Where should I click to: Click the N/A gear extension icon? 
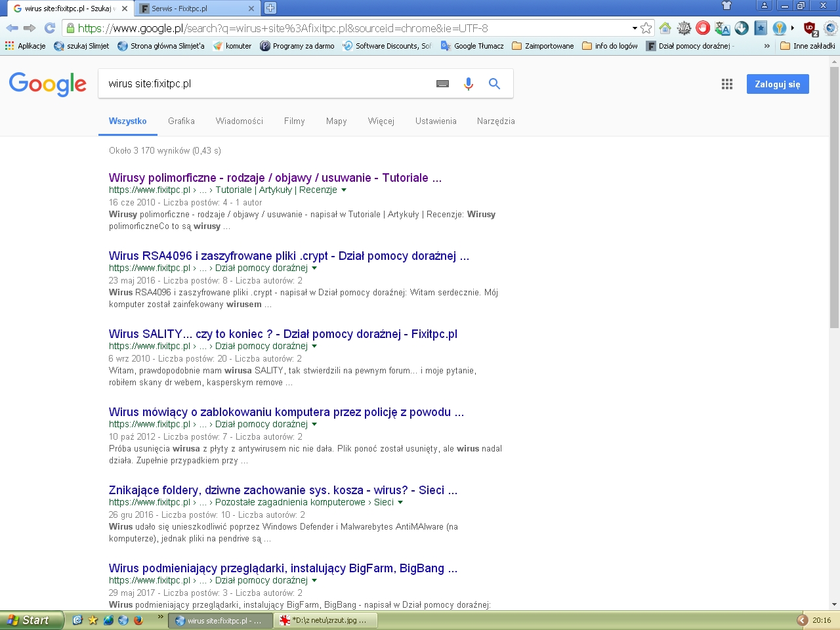[x=684, y=28]
